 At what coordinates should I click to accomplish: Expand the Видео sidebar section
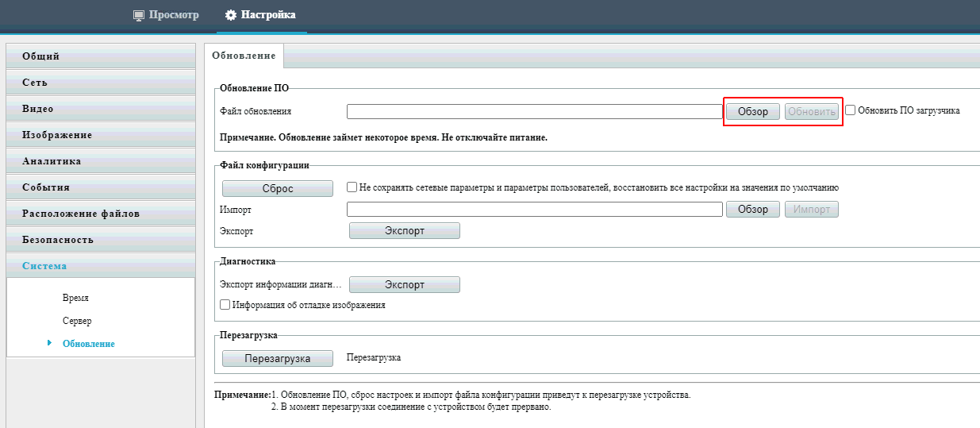click(101, 109)
